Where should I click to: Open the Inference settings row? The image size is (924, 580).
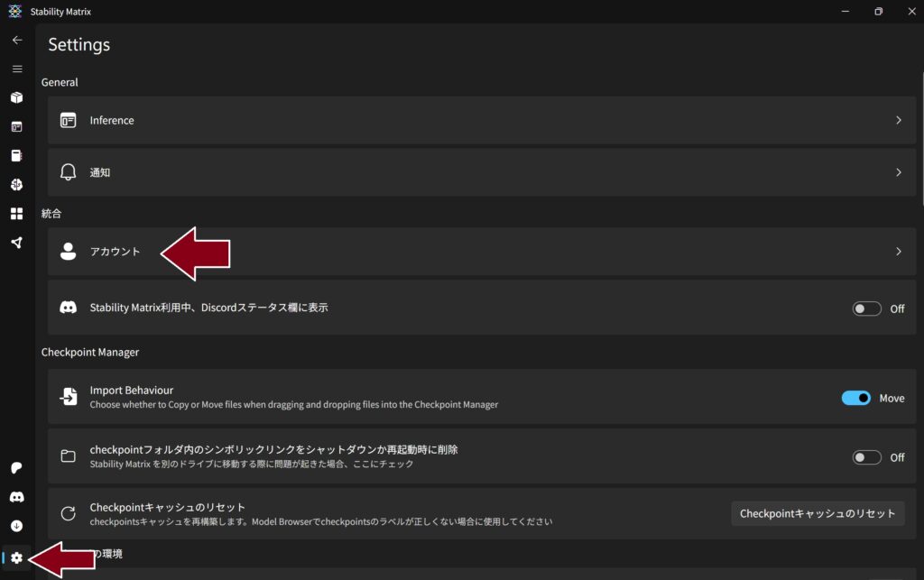[482, 120]
